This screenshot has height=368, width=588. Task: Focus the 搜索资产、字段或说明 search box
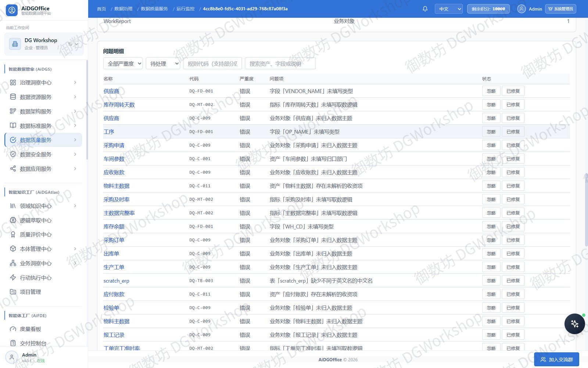tap(280, 64)
